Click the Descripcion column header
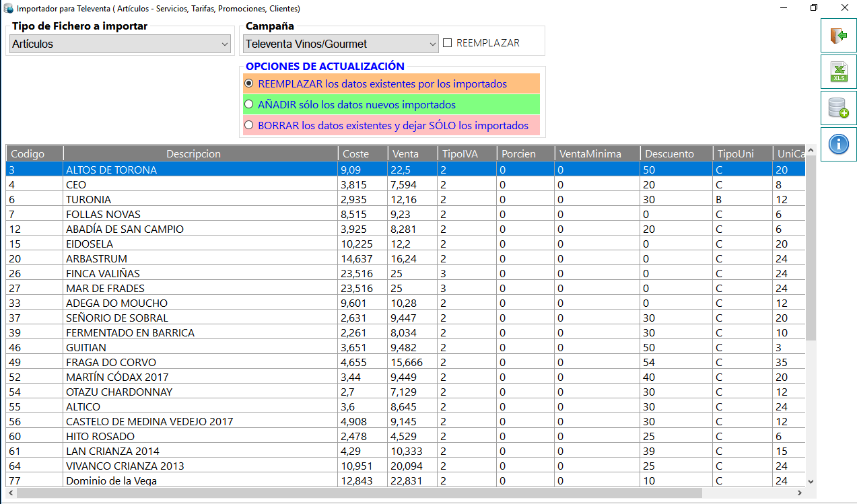 point(201,153)
